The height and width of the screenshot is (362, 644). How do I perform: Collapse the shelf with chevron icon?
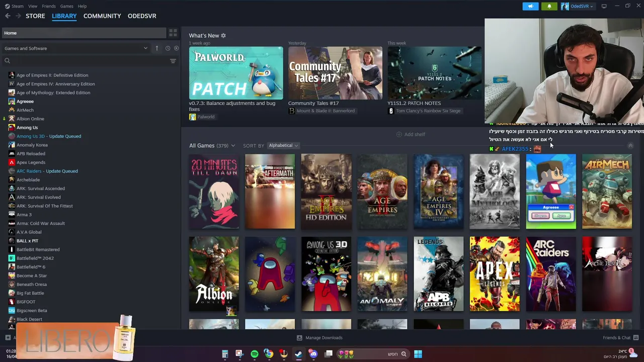pos(630,145)
